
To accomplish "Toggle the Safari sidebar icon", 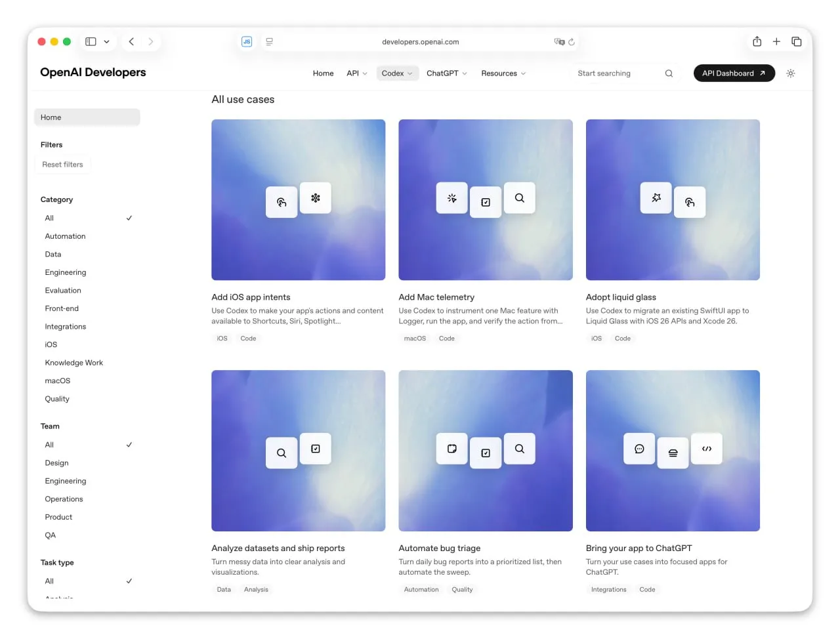I will pyautogui.click(x=91, y=41).
